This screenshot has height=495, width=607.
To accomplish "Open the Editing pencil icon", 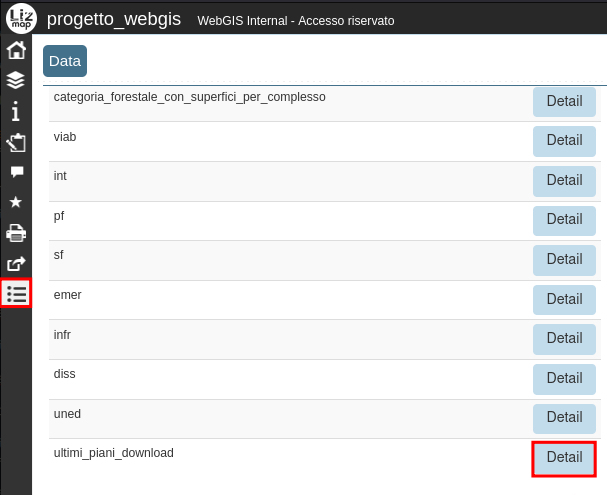I will pyautogui.click(x=16, y=142).
